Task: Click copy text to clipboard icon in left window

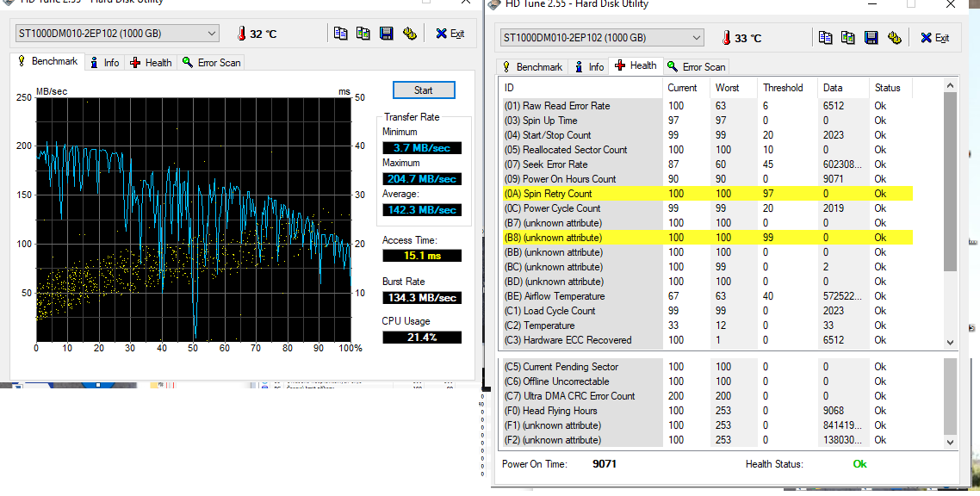Action: pos(341,34)
